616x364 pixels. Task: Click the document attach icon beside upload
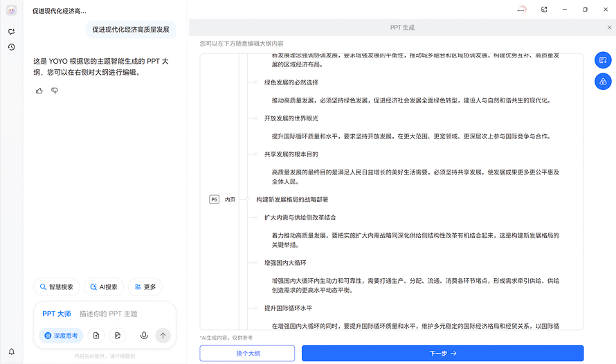point(118,336)
